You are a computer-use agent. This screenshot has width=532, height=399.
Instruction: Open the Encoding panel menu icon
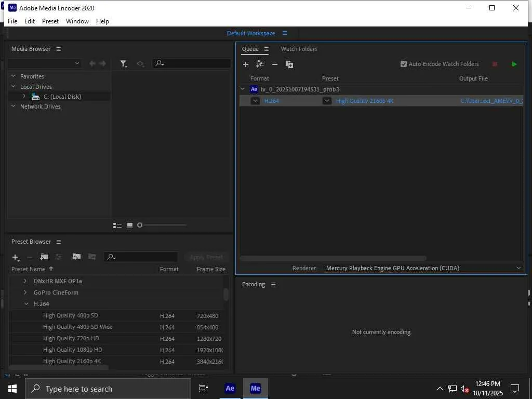273,285
